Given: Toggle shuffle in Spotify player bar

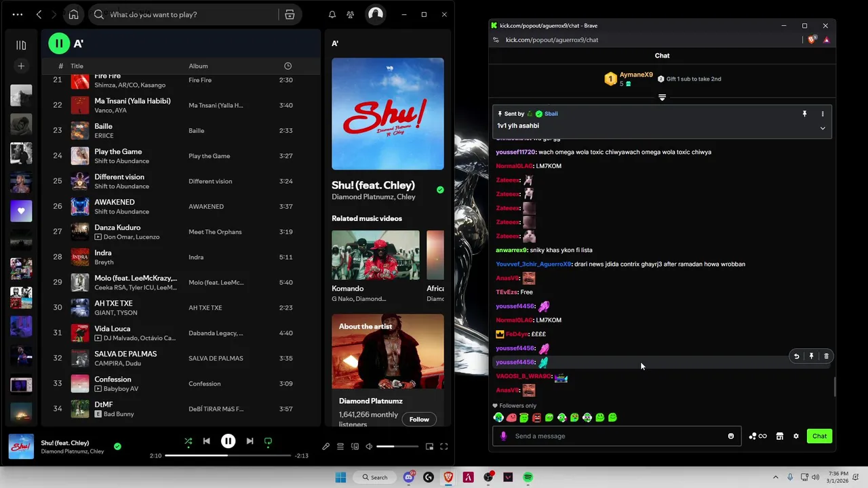Looking at the screenshot, I should point(189,441).
